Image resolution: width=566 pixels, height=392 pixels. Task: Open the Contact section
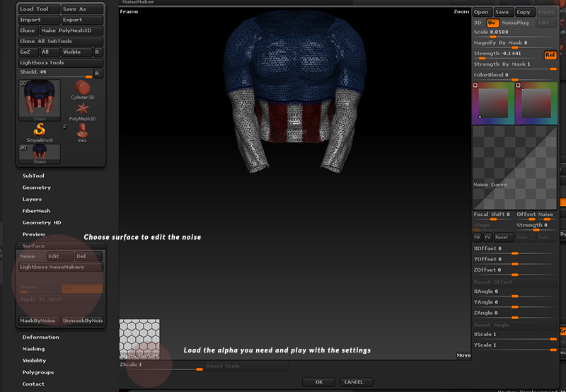point(33,384)
